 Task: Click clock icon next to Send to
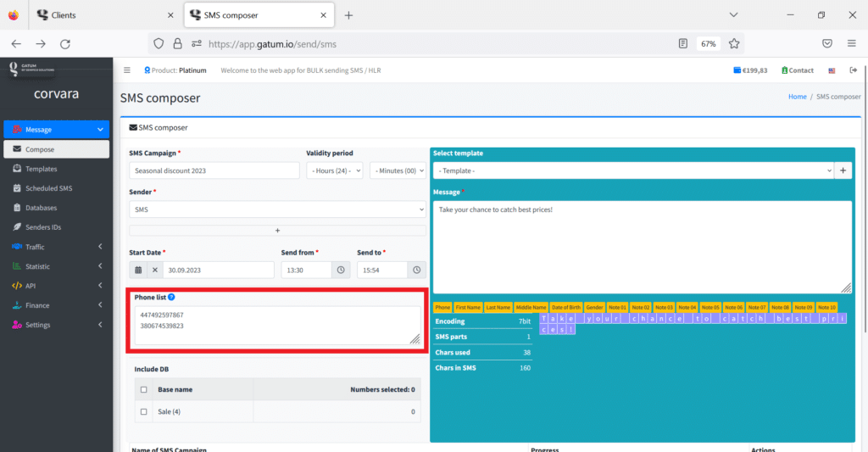pos(416,270)
